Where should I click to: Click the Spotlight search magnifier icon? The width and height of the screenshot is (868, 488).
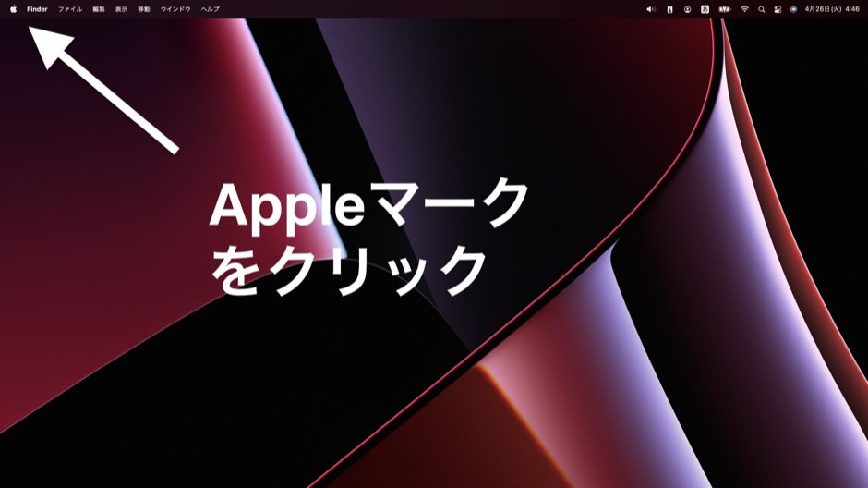click(x=762, y=9)
